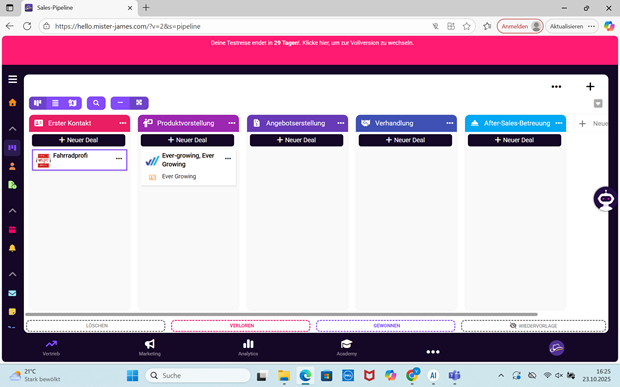Open Angebotserstellung column options menu

(341, 123)
